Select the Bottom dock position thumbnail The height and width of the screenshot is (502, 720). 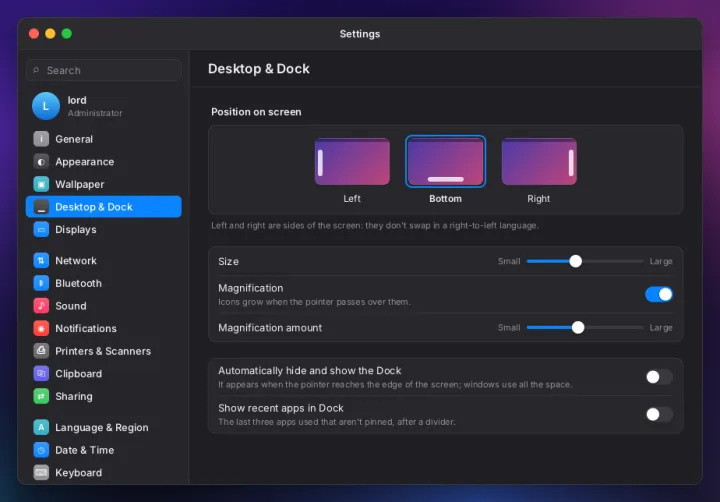(x=445, y=161)
